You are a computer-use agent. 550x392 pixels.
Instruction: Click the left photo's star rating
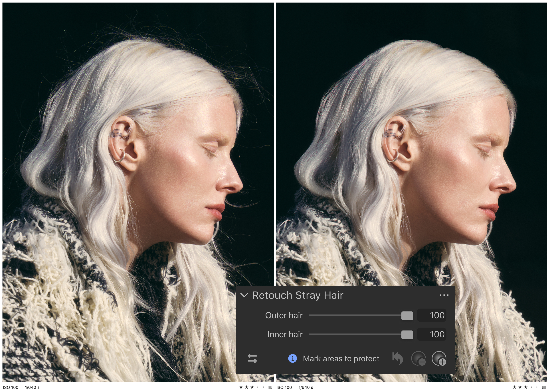coord(252,387)
